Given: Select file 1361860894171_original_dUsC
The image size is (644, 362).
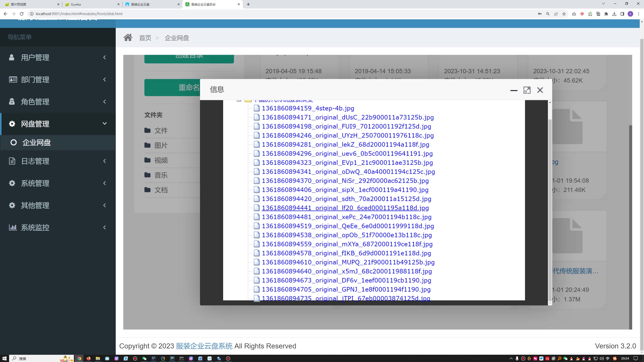Looking at the screenshot, I should point(348,117).
